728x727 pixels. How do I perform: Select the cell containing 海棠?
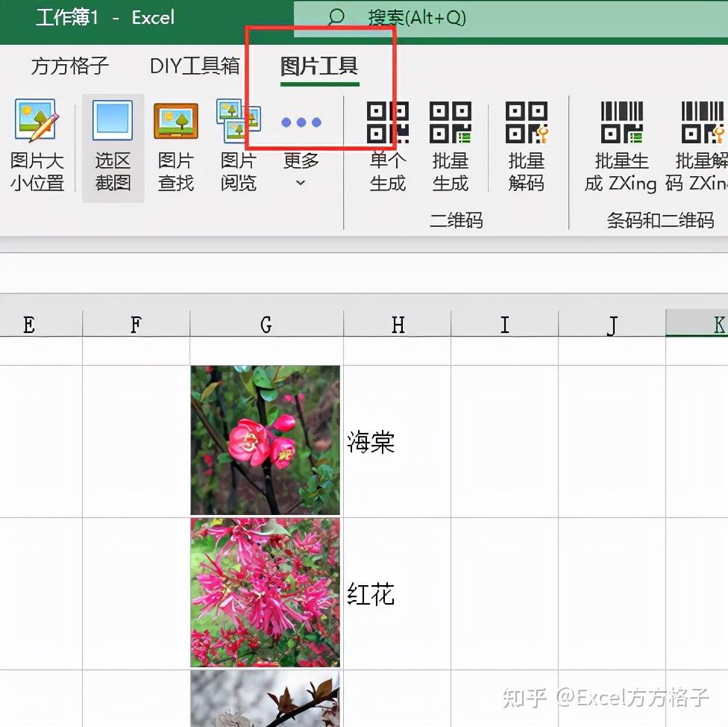(x=398, y=441)
